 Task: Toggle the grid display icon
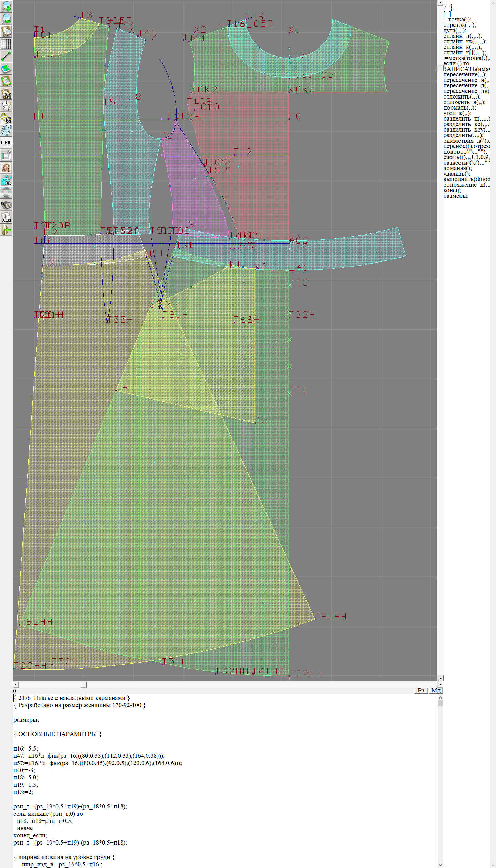(6, 44)
